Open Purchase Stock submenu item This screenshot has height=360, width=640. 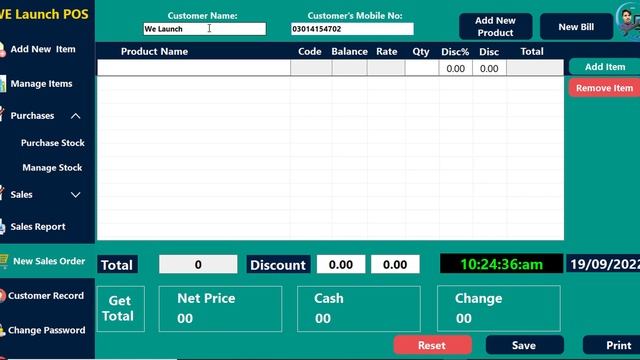(x=53, y=143)
